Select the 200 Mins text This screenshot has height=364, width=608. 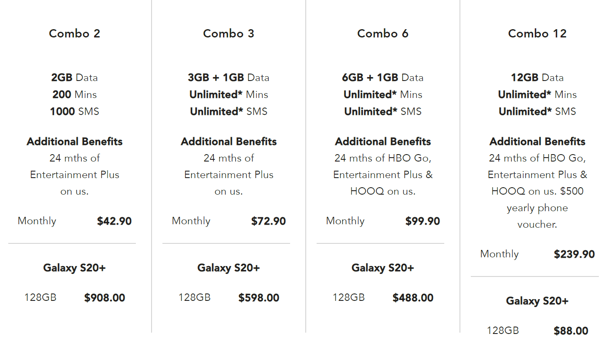pos(74,94)
